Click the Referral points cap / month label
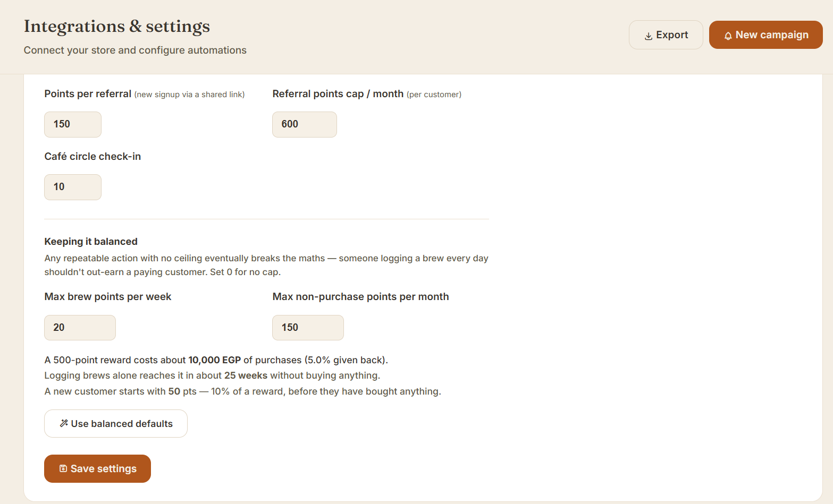This screenshot has width=833, height=504. tap(338, 94)
